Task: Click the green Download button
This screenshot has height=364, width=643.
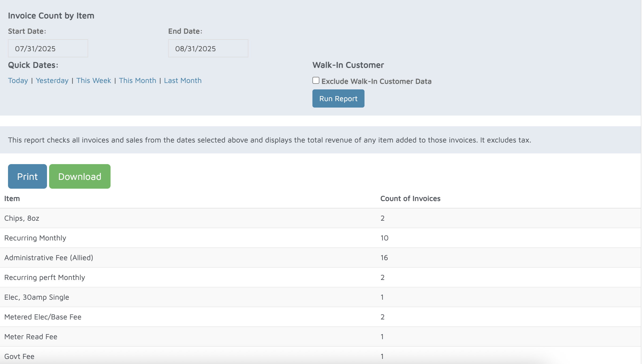Action: coord(80,176)
